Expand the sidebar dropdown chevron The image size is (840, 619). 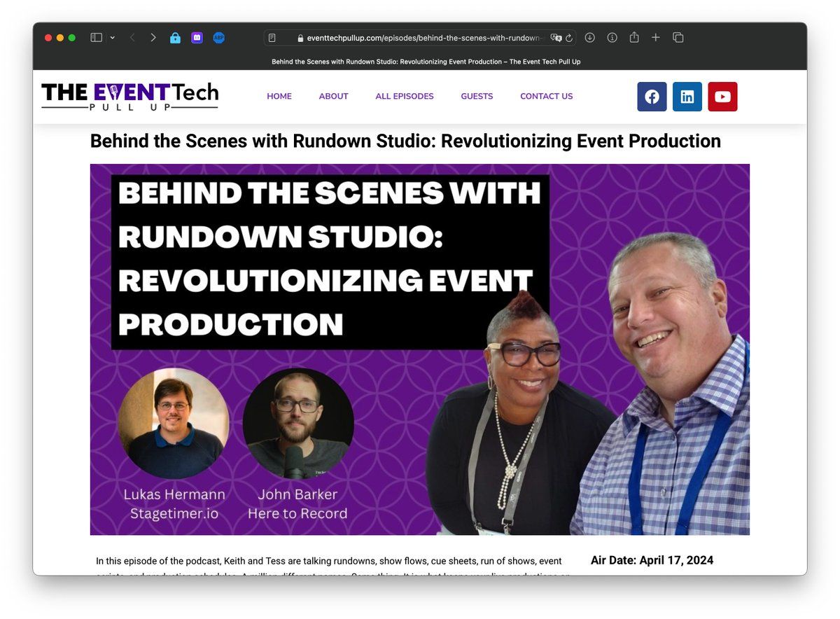(112, 38)
